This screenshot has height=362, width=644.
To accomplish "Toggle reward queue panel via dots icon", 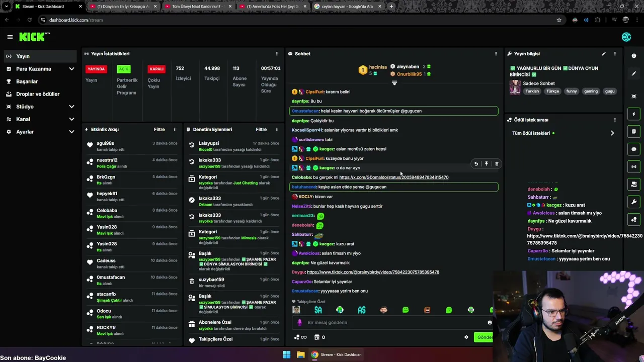I will [634, 219].
